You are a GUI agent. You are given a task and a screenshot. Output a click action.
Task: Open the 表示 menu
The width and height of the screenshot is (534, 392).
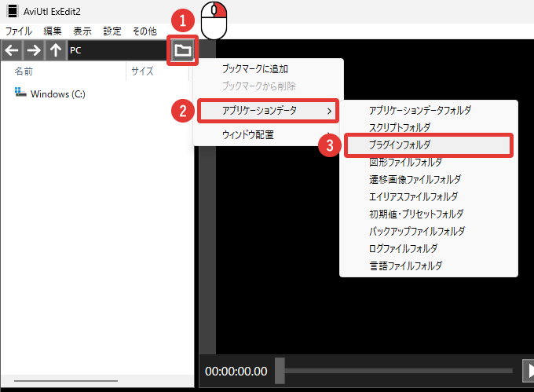coord(82,31)
